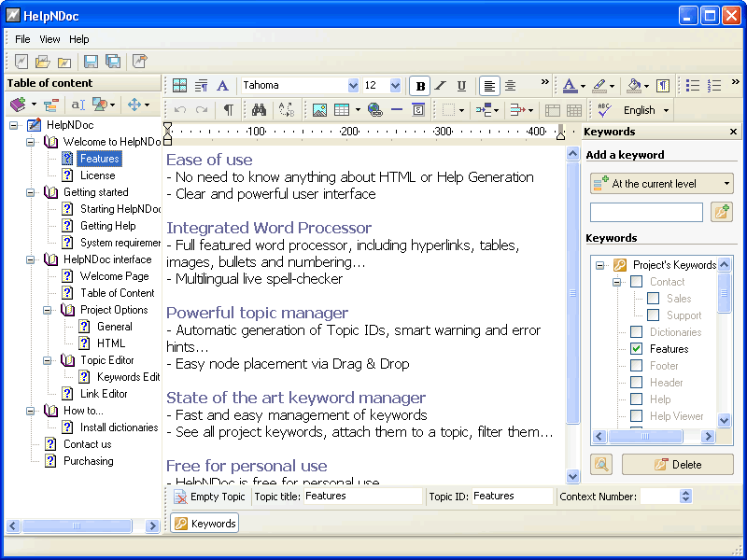
Task: Click the Bold formatting button
Action: coord(420,86)
